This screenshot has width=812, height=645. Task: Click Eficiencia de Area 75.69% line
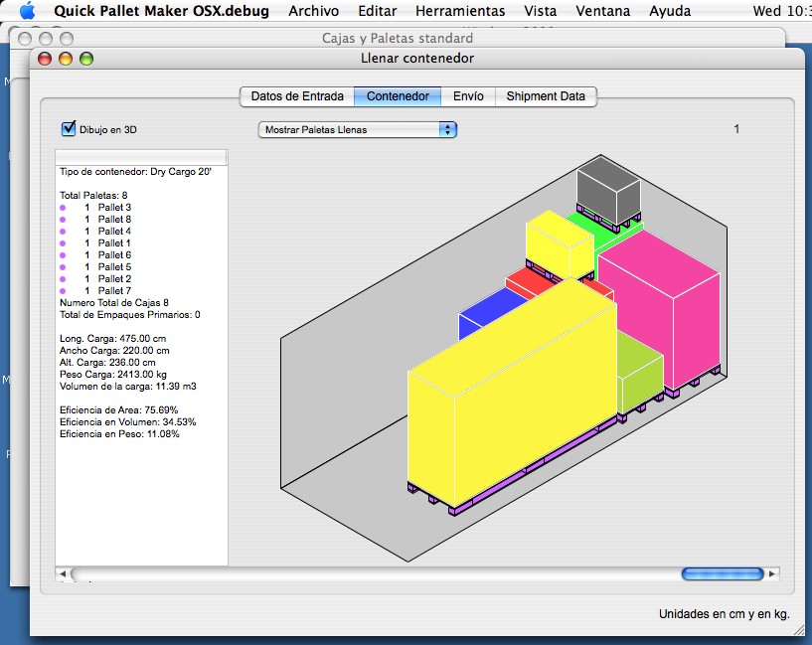pos(118,410)
